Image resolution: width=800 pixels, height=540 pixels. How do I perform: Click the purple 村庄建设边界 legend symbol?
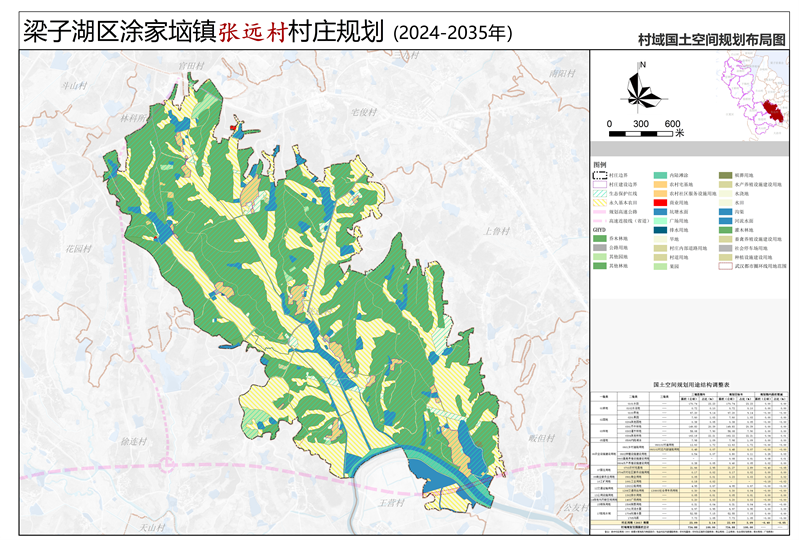[600, 184]
